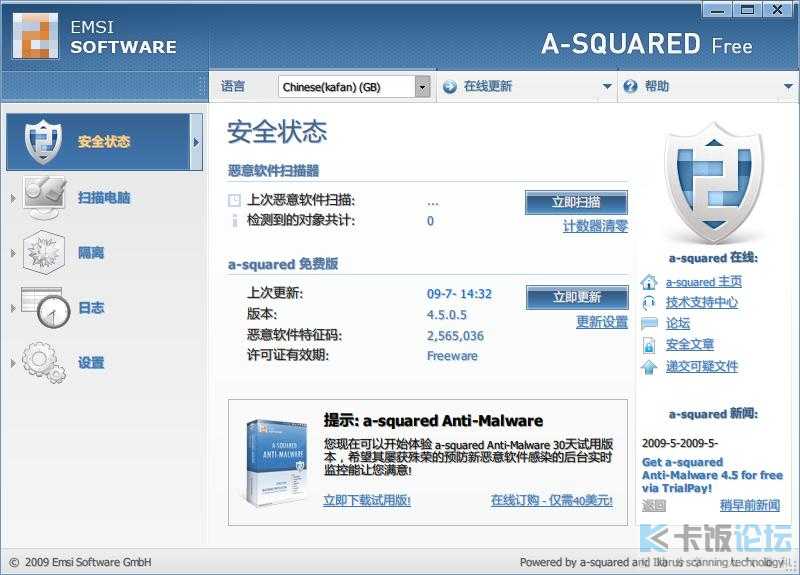The width and height of the screenshot is (800, 575).
Task: Click the calendar icon beside 上次恶意软件扫描
Action: pyautogui.click(x=234, y=200)
